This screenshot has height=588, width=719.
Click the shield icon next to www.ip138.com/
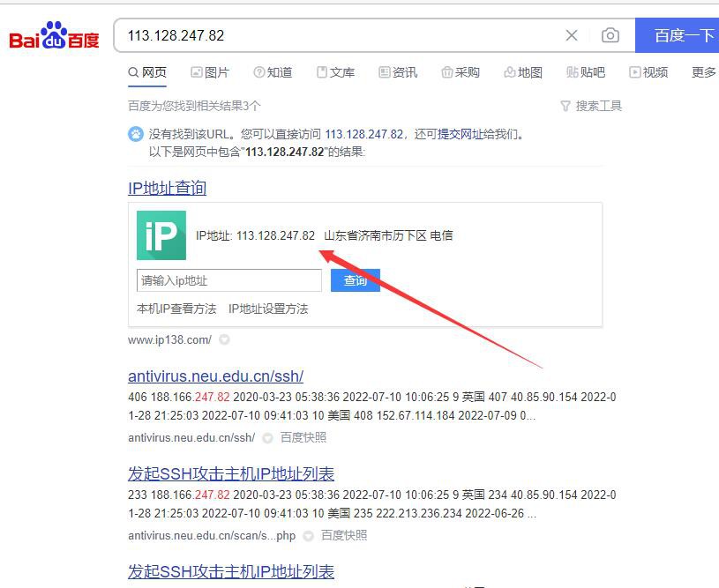pyautogui.click(x=224, y=339)
